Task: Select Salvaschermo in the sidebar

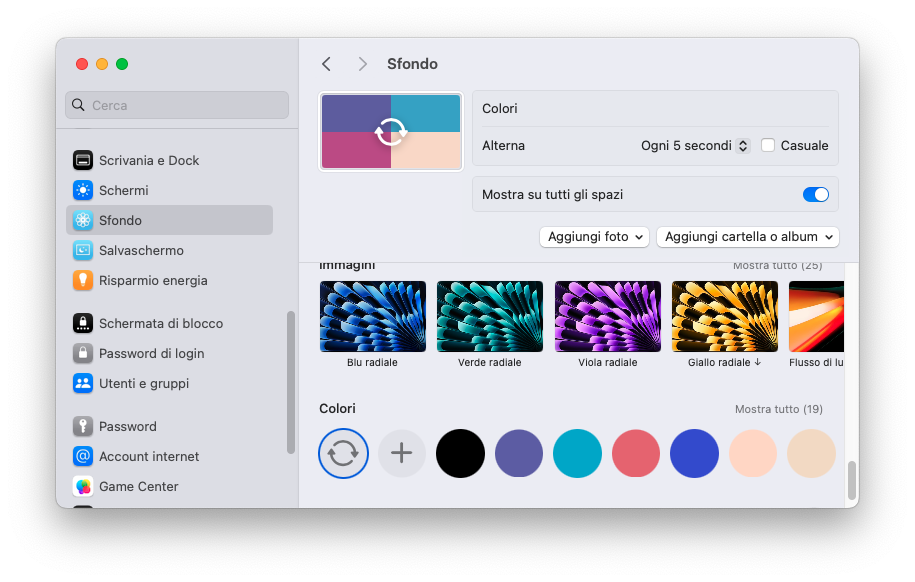Action: [x=169, y=250]
